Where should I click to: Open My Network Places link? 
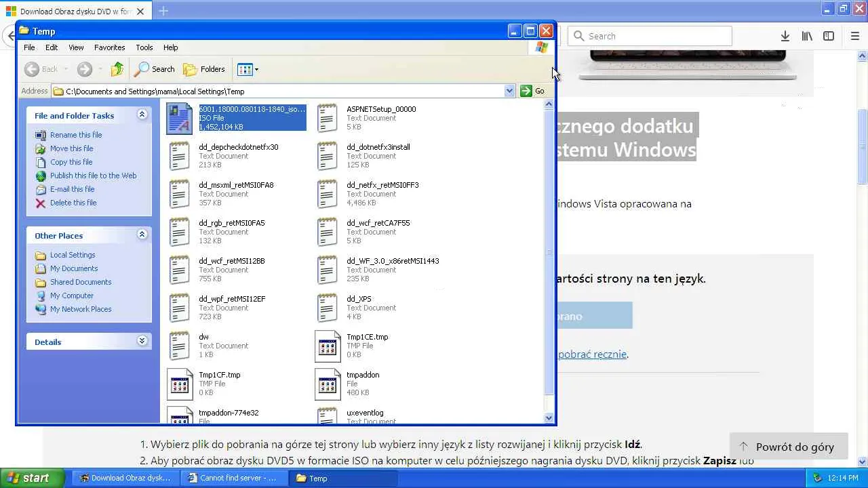81,309
